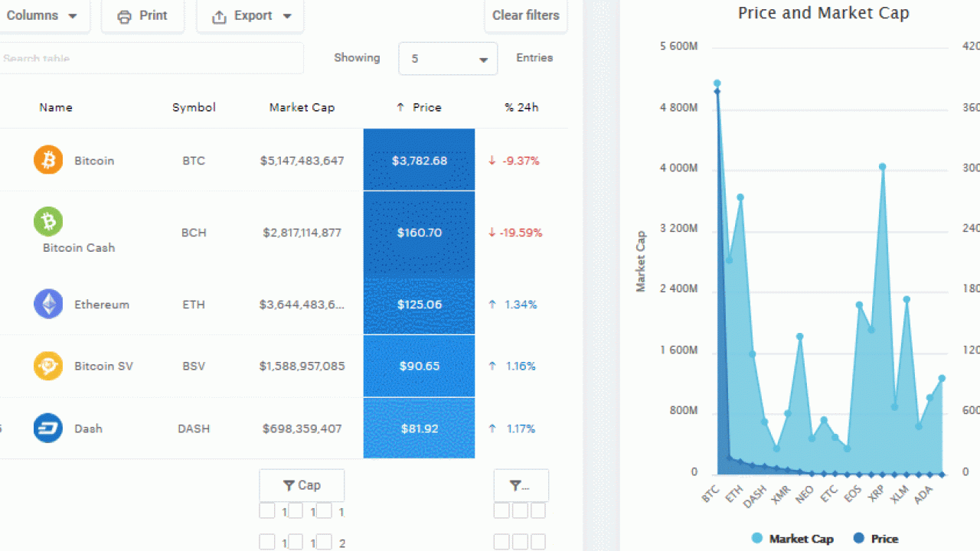Click the printer icon in toolbar
Viewport: 980px width, 551px height.
[124, 16]
